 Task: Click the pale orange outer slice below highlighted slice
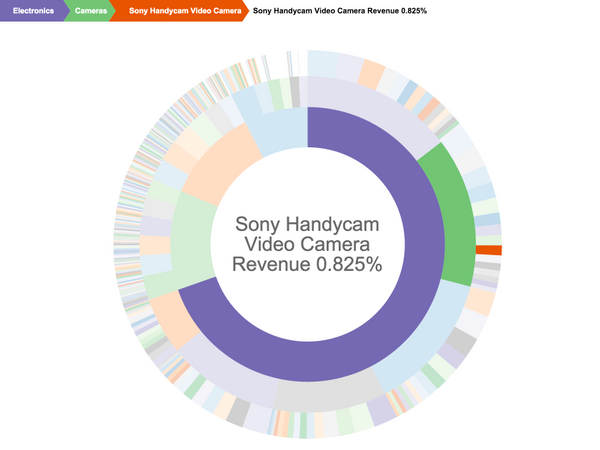[x=481, y=300]
